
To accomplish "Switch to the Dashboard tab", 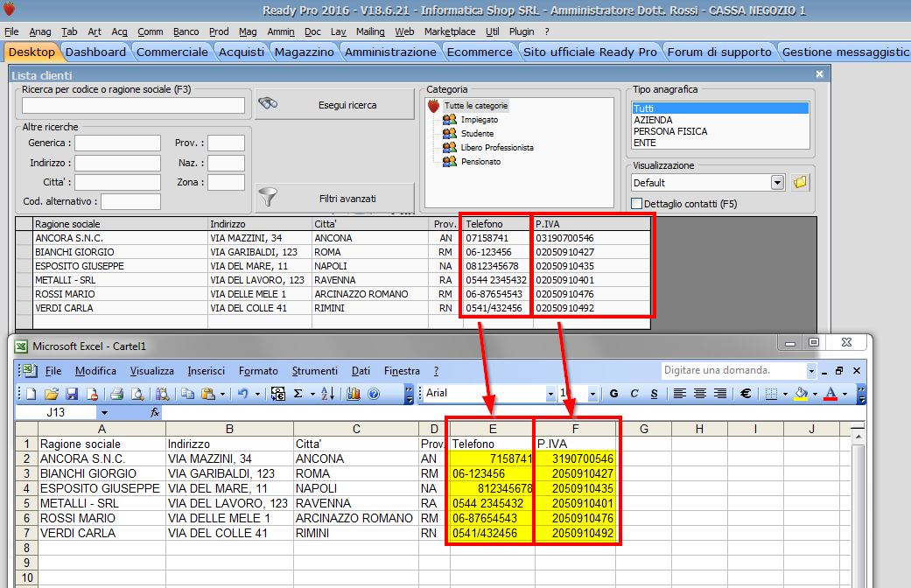I will point(95,52).
